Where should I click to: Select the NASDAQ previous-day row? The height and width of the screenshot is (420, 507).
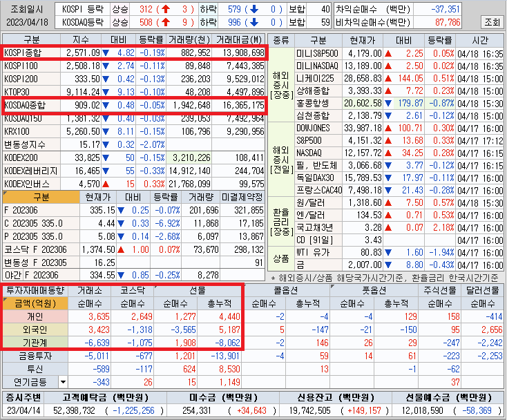(x=399, y=153)
